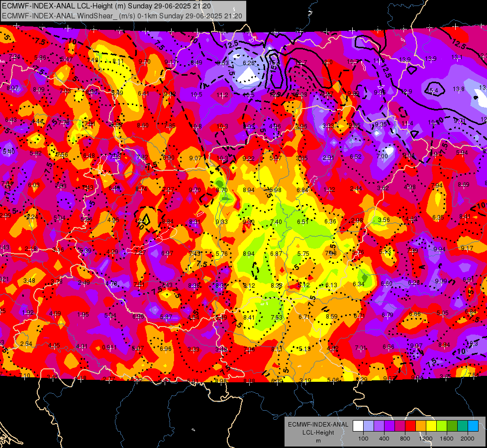Click the 8.60 grid value
The height and width of the screenshot is (448, 487).
point(143,125)
